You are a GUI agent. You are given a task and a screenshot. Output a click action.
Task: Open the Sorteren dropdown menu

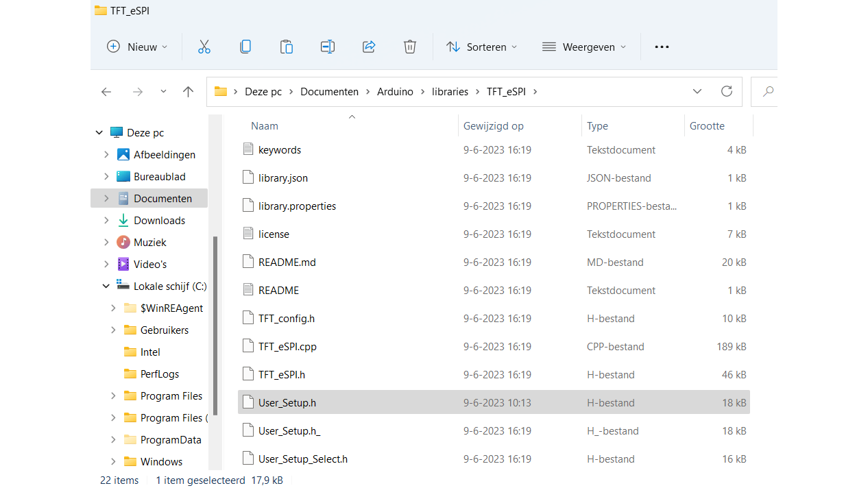point(481,47)
